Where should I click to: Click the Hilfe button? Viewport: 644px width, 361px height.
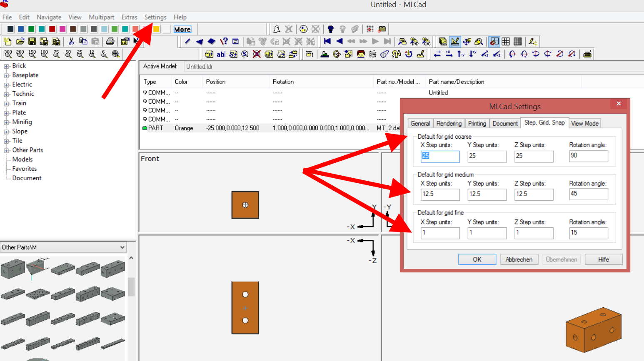click(604, 259)
